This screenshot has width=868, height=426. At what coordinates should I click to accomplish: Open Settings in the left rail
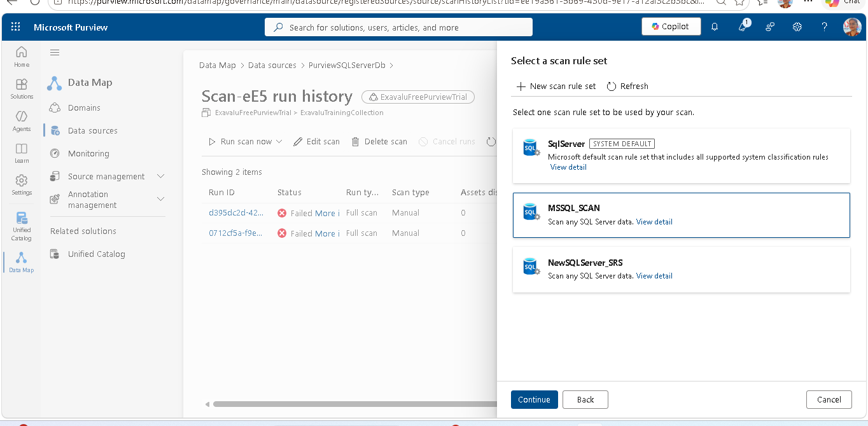[x=22, y=184]
